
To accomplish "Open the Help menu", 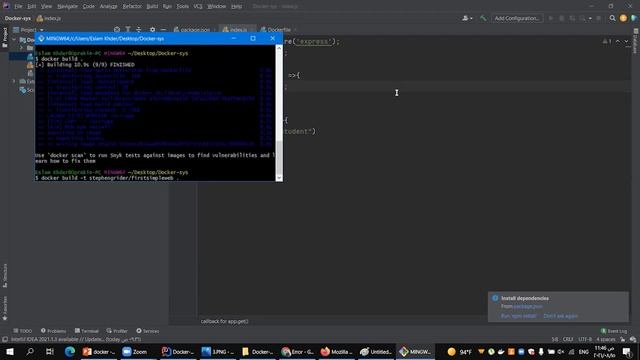I will click(236, 6).
